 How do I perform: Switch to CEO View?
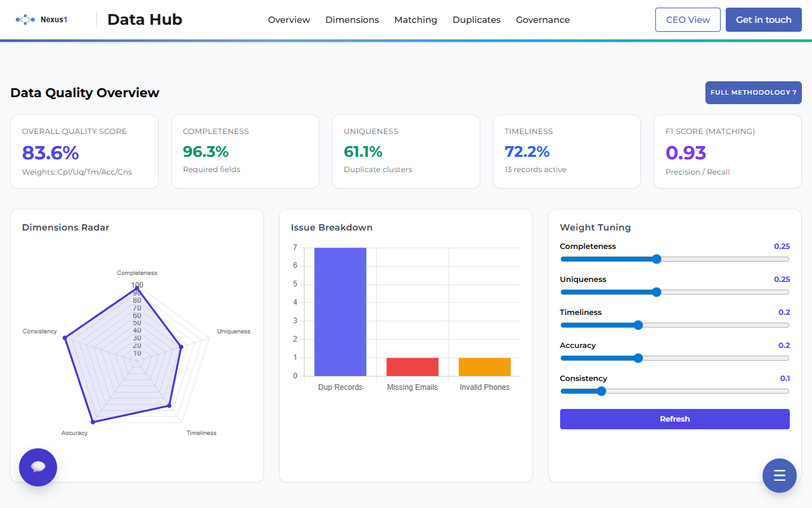point(688,19)
